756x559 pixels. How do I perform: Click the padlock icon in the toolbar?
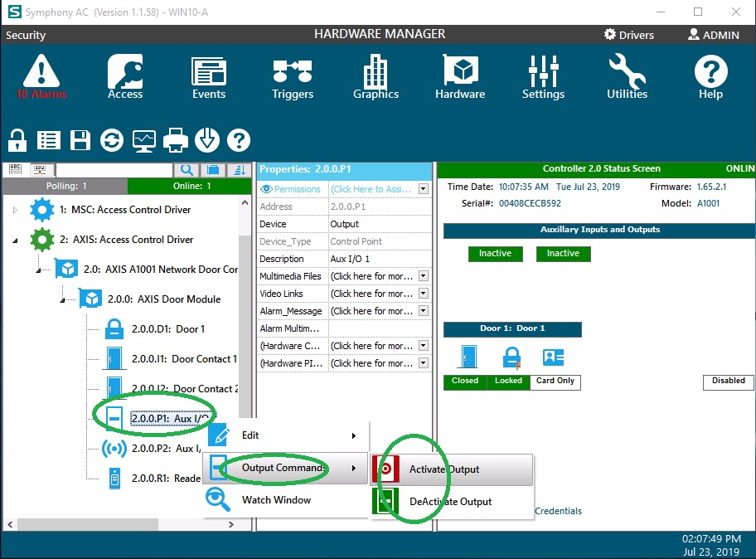(x=17, y=140)
